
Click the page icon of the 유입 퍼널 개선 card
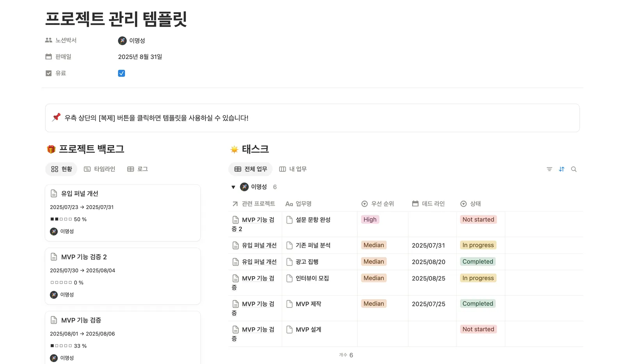pyautogui.click(x=54, y=194)
